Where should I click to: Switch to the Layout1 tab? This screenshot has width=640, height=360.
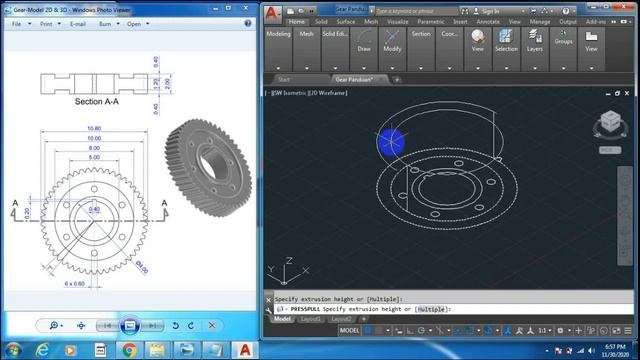point(311,319)
